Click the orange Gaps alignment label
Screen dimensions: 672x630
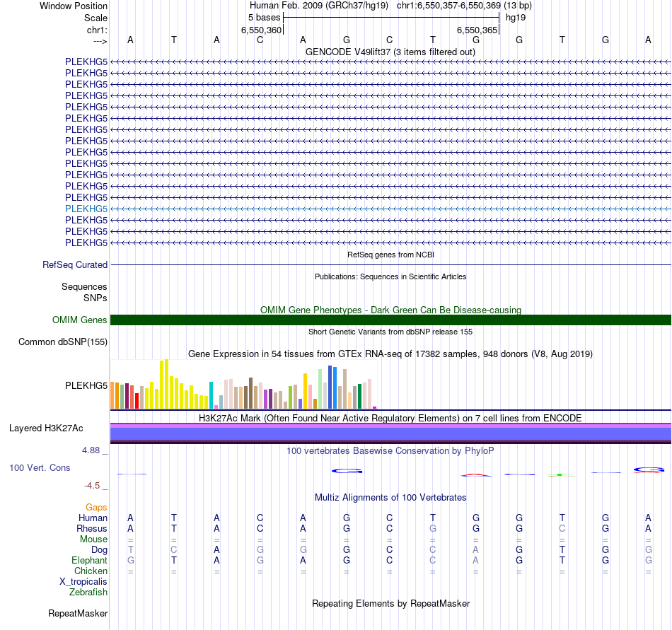click(x=96, y=507)
